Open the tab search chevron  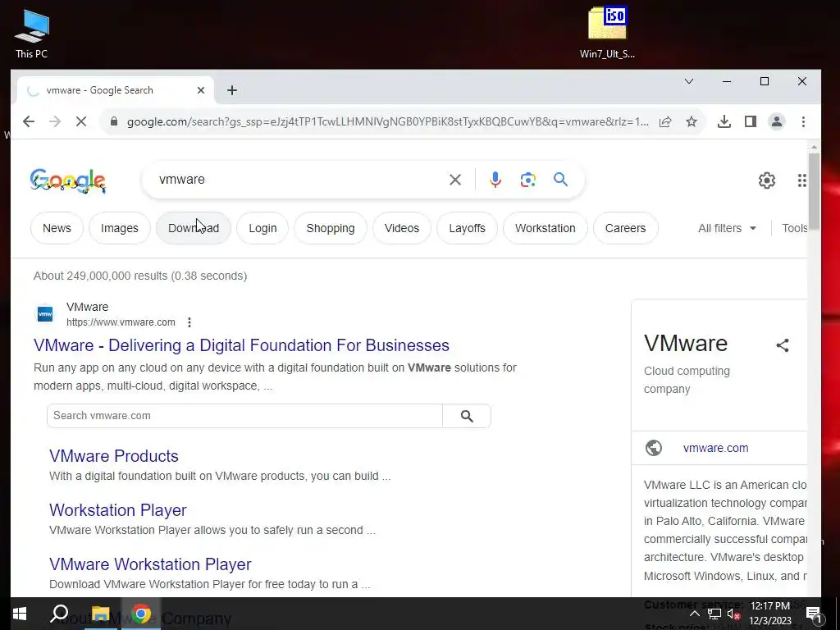[689, 81]
